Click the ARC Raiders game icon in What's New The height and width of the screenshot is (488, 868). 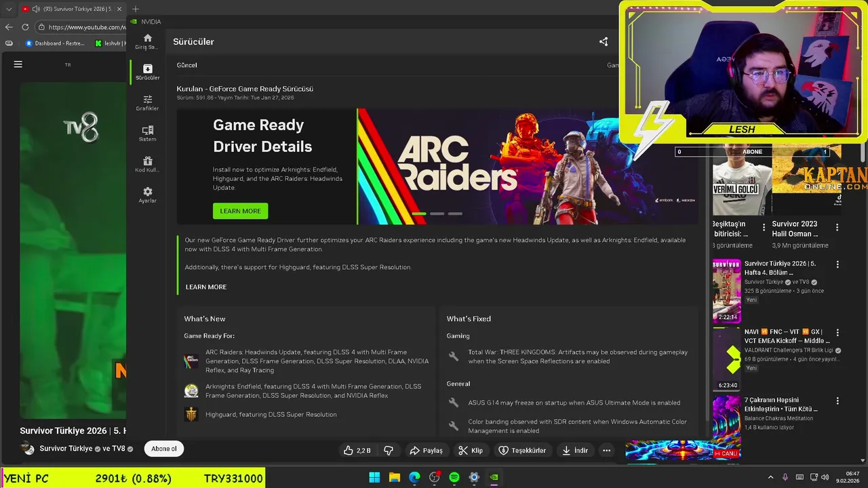(191, 361)
